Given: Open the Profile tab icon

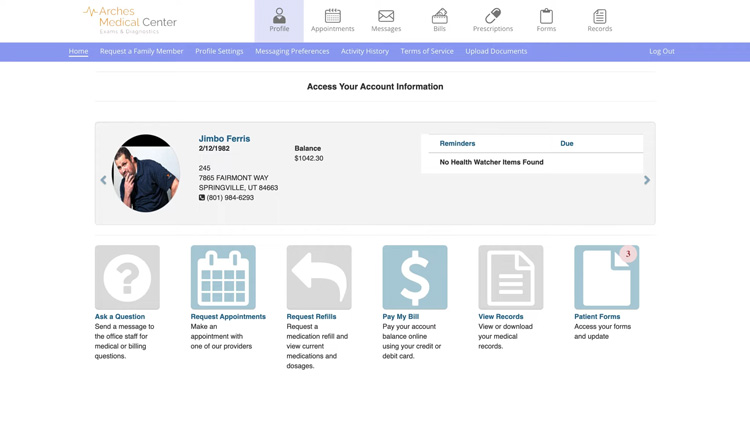Looking at the screenshot, I should pyautogui.click(x=279, y=16).
